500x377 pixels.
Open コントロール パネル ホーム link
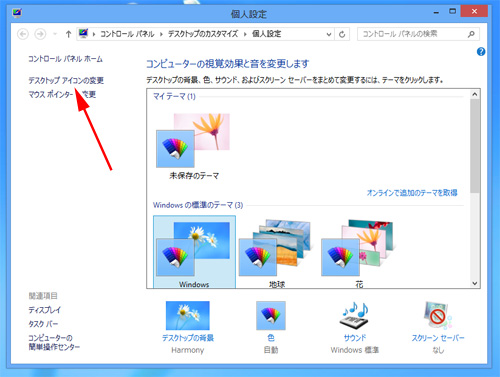click(x=65, y=59)
